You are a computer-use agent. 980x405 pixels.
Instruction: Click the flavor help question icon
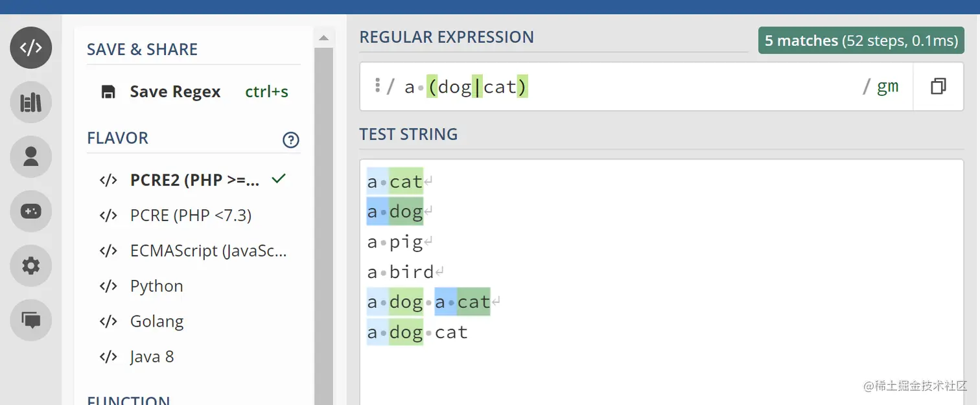click(291, 139)
